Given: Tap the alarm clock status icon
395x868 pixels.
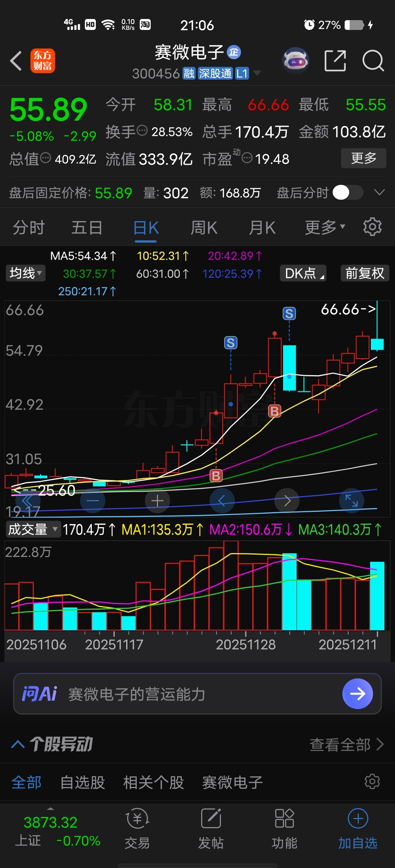Looking at the screenshot, I should click(309, 25).
